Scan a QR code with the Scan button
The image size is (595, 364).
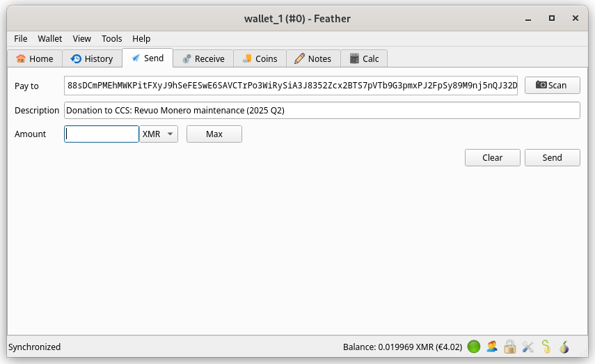[552, 86]
